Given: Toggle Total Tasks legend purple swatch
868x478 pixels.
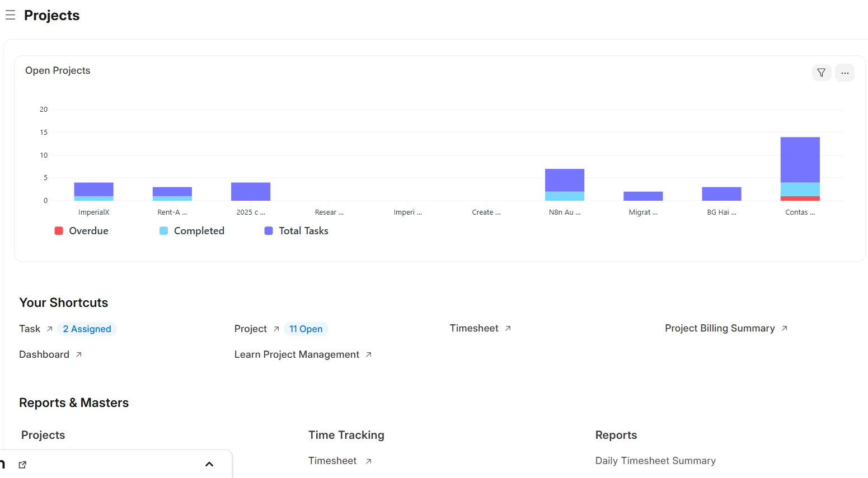Looking at the screenshot, I should coord(269,231).
